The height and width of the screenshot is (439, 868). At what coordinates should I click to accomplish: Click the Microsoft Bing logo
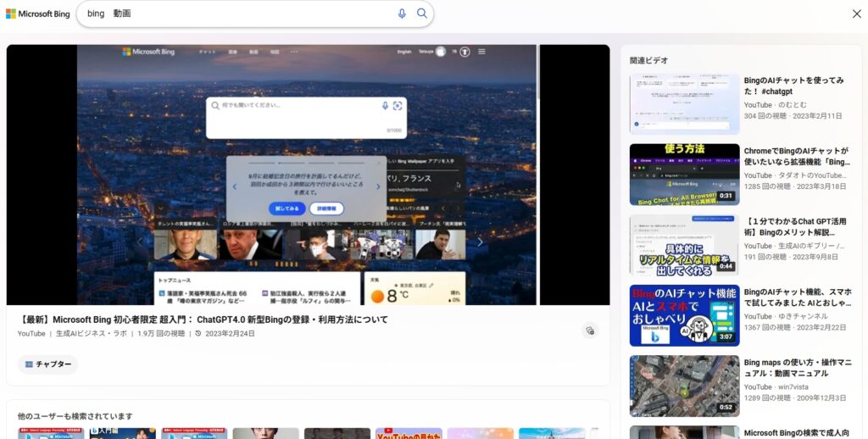coord(38,14)
